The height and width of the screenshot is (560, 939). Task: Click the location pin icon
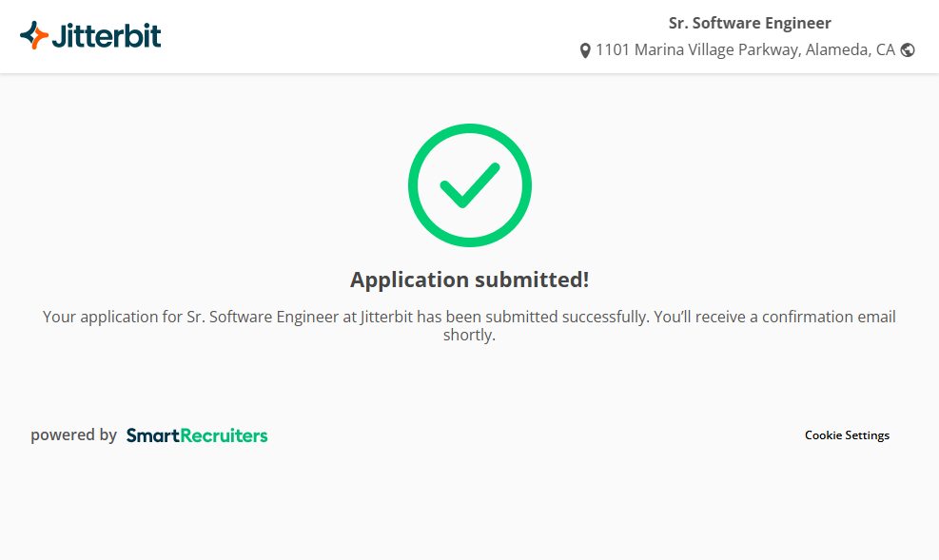(x=585, y=50)
